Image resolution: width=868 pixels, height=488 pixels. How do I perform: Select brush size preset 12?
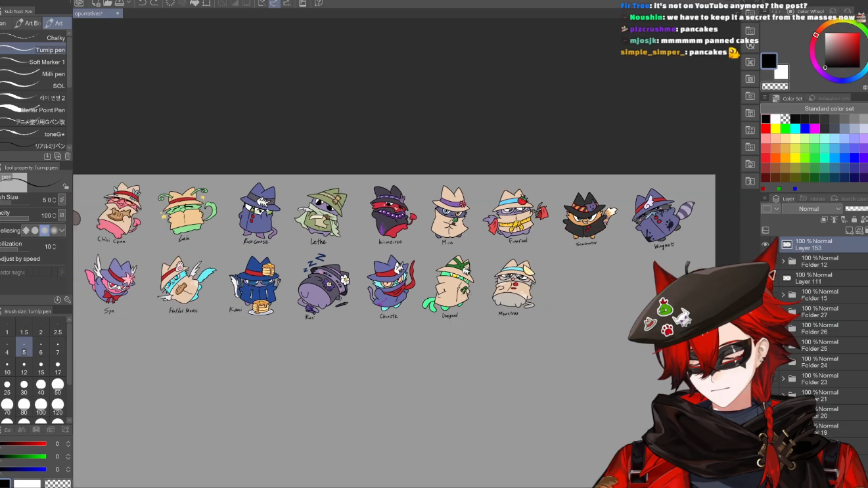[x=24, y=368]
